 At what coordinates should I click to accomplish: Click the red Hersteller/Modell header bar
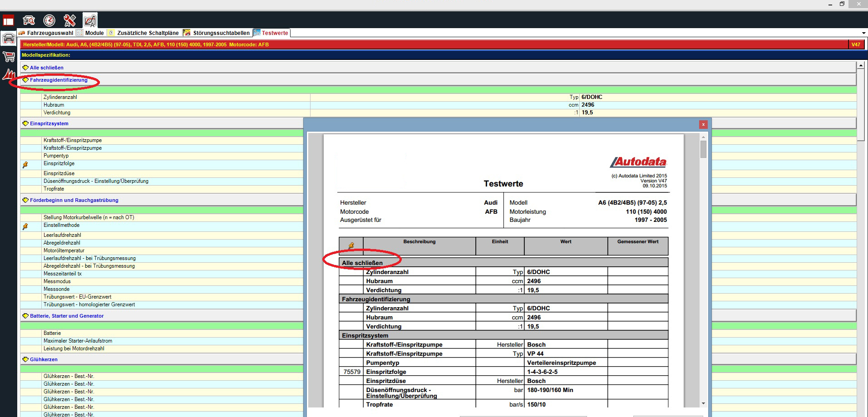(x=434, y=44)
